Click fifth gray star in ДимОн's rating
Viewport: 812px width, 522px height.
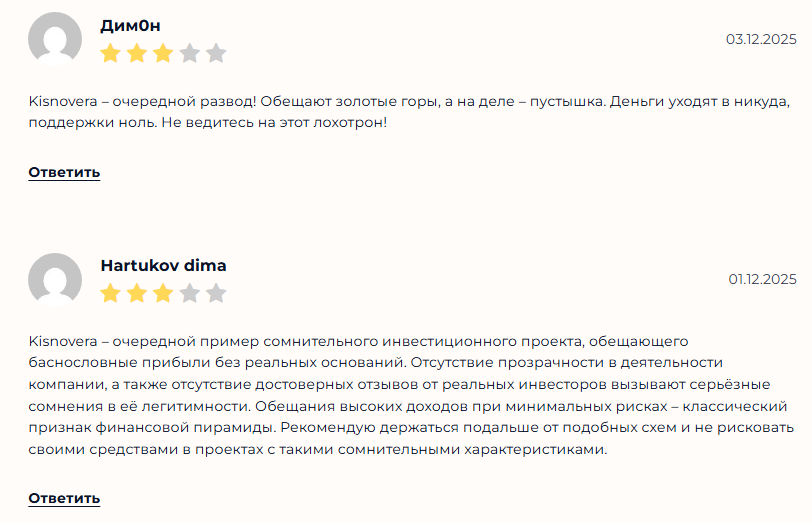pos(216,53)
